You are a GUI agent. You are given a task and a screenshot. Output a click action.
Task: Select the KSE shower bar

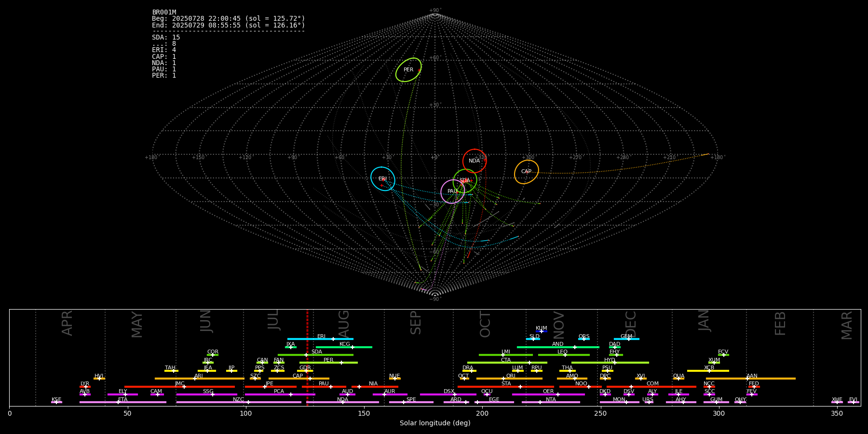click(x=56, y=402)
